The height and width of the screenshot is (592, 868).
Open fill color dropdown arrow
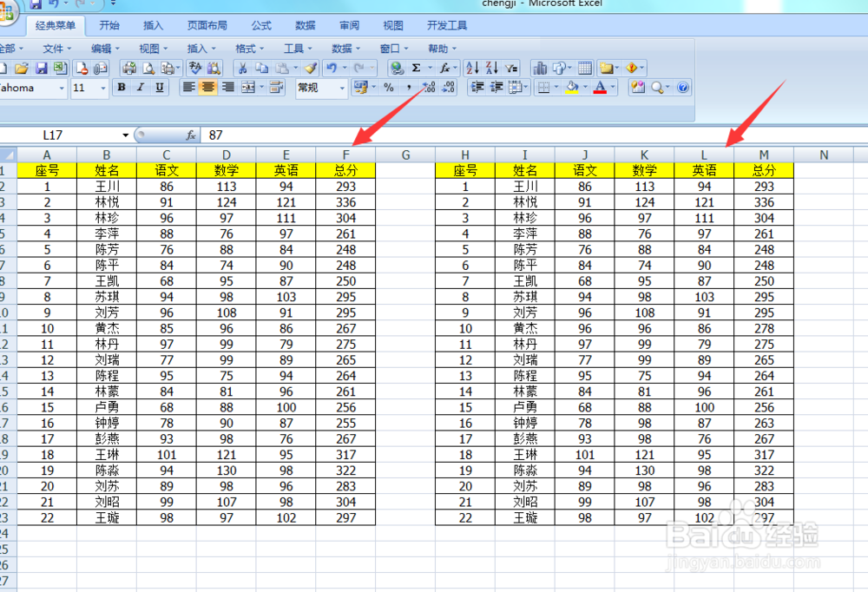pos(584,88)
